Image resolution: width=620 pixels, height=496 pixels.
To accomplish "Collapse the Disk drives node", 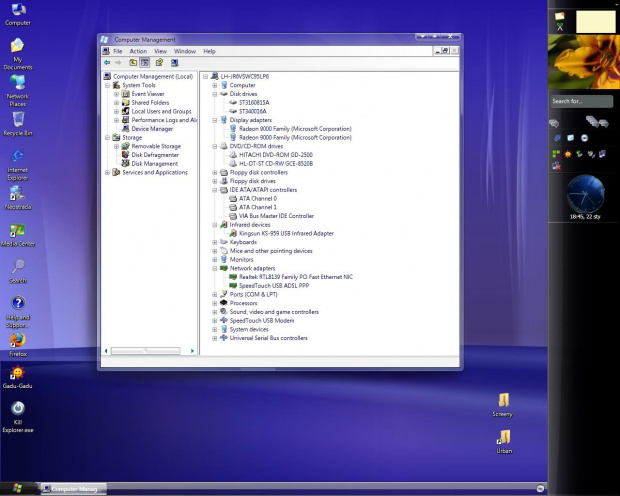I will pyautogui.click(x=215, y=94).
